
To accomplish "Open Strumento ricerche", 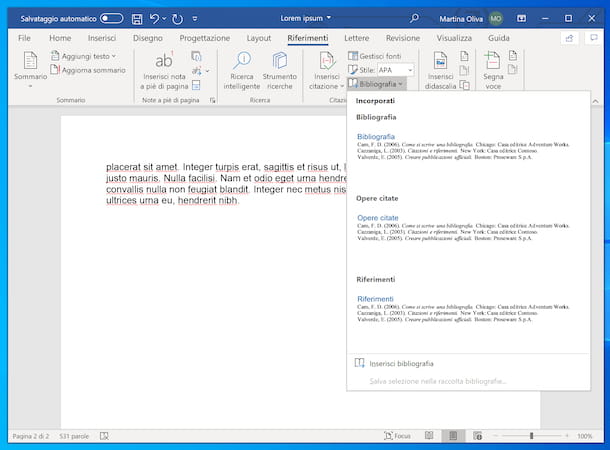I will [x=279, y=71].
